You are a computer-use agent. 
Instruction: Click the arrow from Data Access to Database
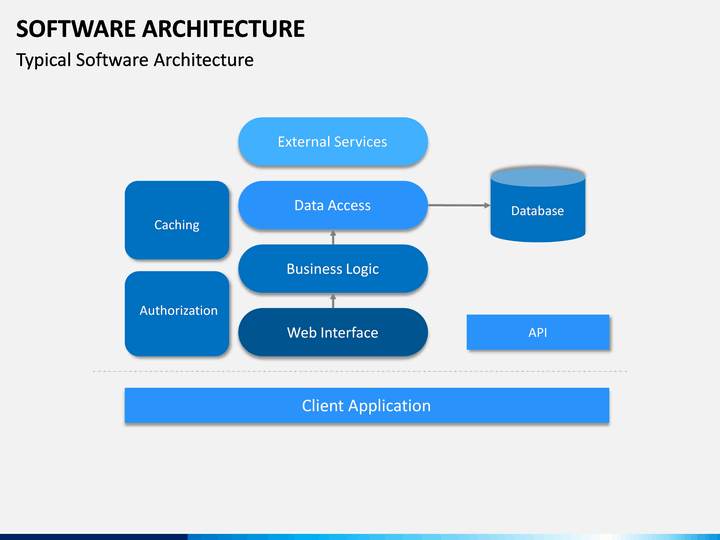coord(459,205)
